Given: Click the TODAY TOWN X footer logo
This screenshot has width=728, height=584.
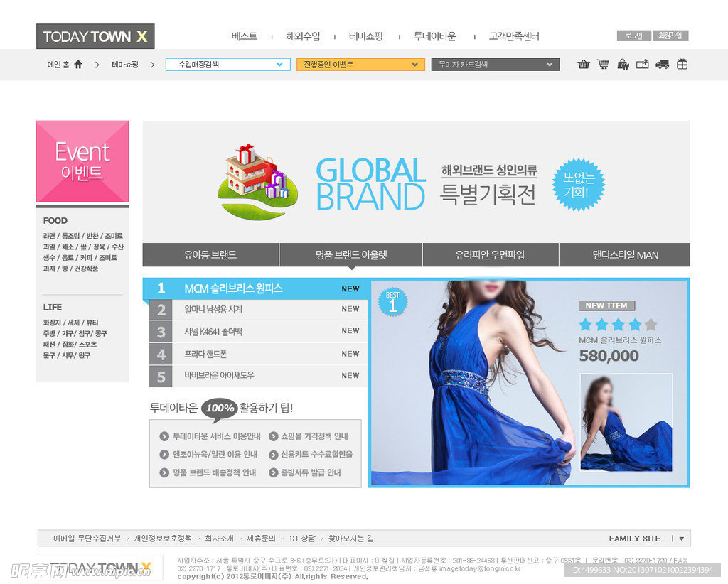Looking at the screenshot, I should click(x=100, y=568).
